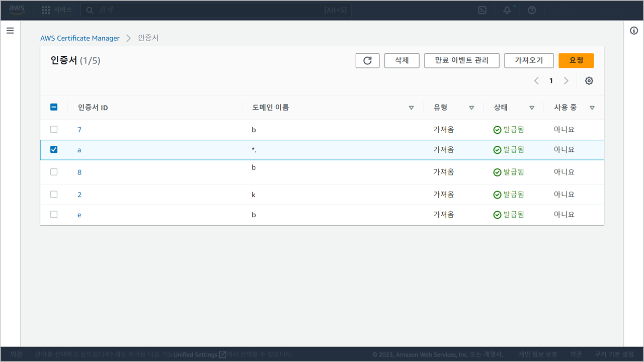Open Unified Settings footer link
The height and width of the screenshot is (362, 644).
200,354
